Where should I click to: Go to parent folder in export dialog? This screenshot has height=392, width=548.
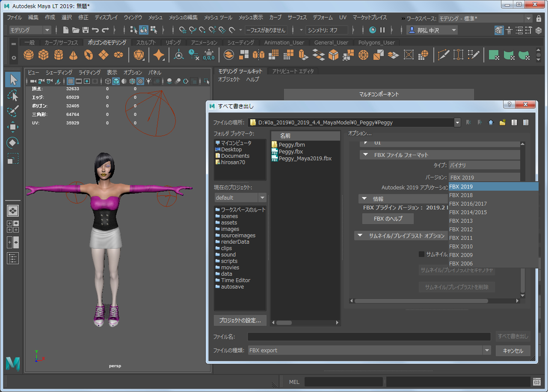tap(491, 122)
